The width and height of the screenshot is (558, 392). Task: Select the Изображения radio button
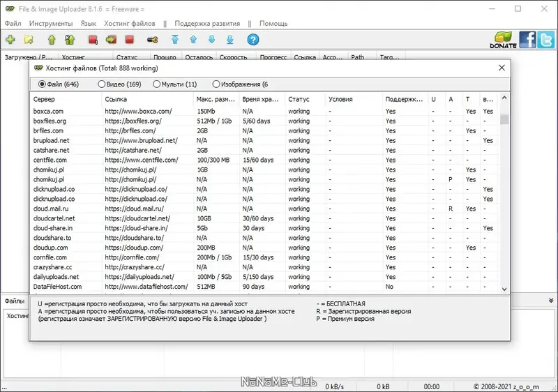pyautogui.click(x=216, y=84)
